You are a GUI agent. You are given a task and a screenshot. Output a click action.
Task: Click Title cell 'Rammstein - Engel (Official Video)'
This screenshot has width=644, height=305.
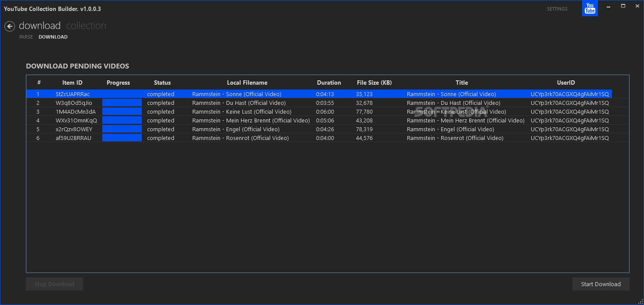450,129
